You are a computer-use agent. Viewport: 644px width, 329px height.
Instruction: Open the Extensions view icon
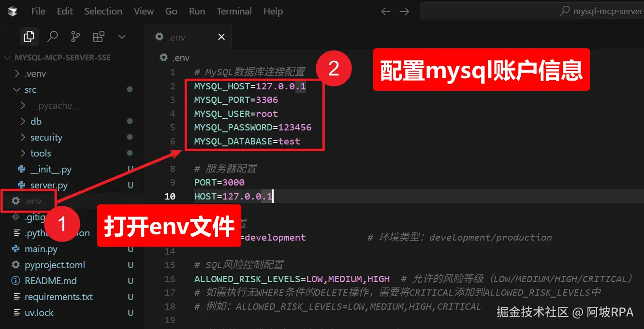99,37
